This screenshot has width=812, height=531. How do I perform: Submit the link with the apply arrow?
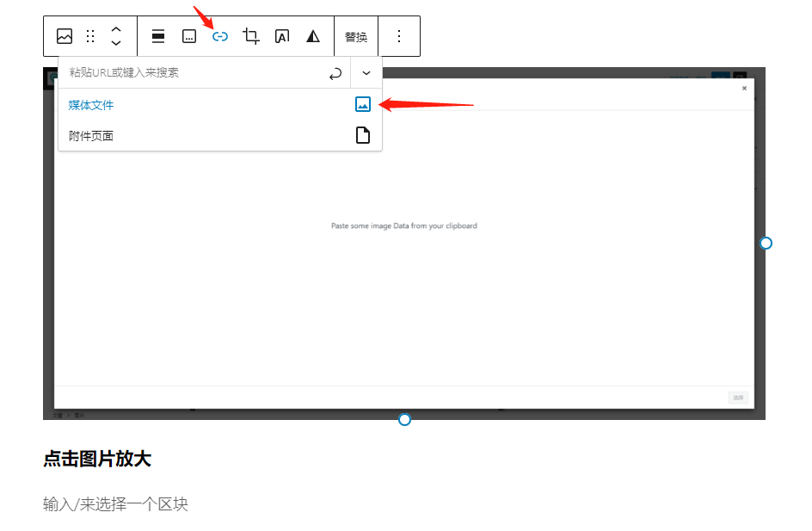click(335, 73)
